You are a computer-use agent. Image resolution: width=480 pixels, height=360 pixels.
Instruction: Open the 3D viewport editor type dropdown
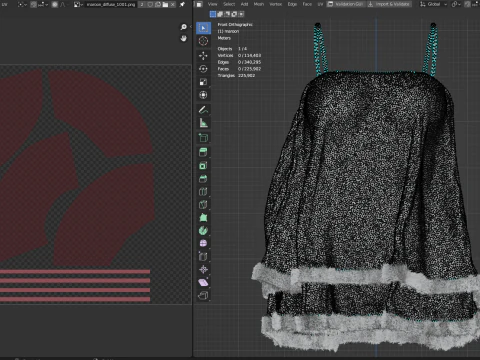point(199,4)
